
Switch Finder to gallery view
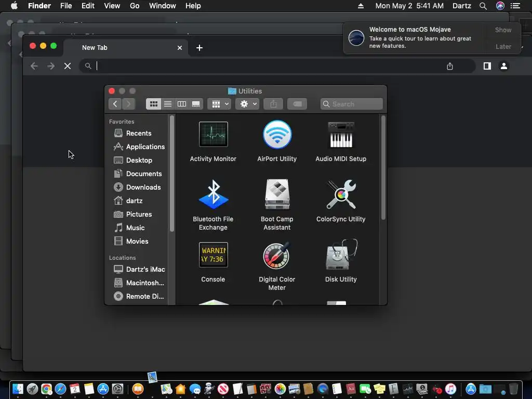196,104
